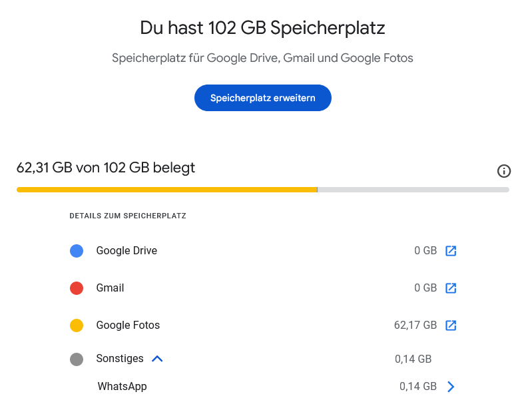Viewport: 514px width, 420px height.
Task: Click the gray Sonstiges dot
Action: coord(77,359)
